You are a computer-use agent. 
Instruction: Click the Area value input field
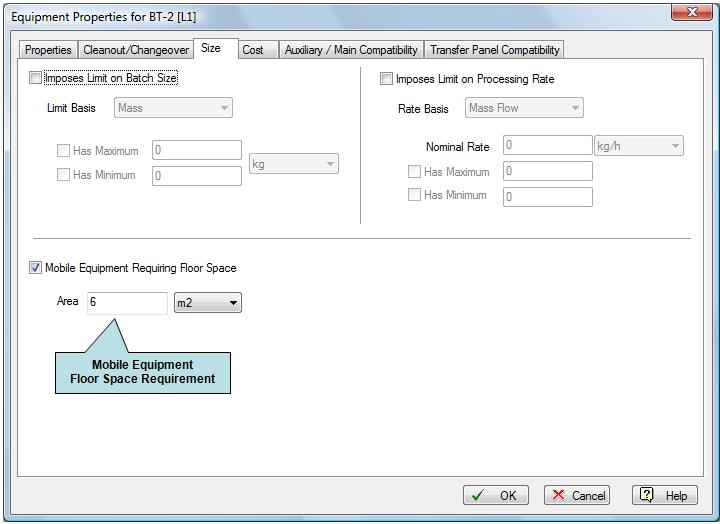tap(127, 302)
